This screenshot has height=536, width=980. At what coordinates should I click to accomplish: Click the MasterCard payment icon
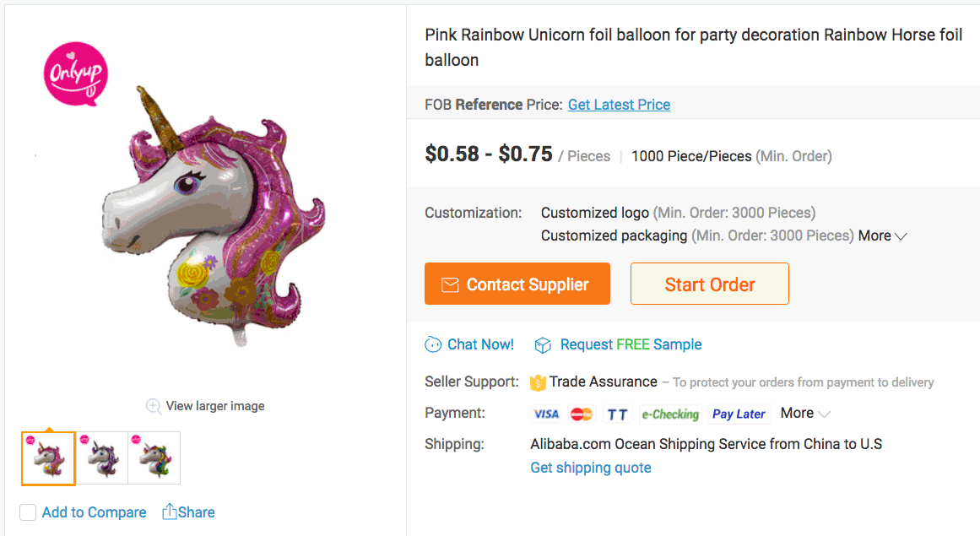[x=582, y=414]
